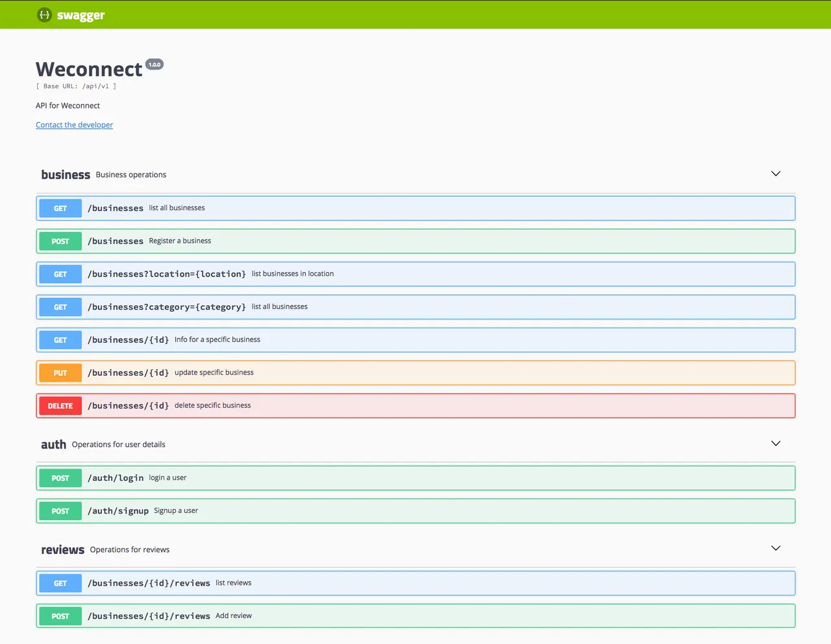
Task: Click POST badge for /auth/signup
Action: click(60, 511)
